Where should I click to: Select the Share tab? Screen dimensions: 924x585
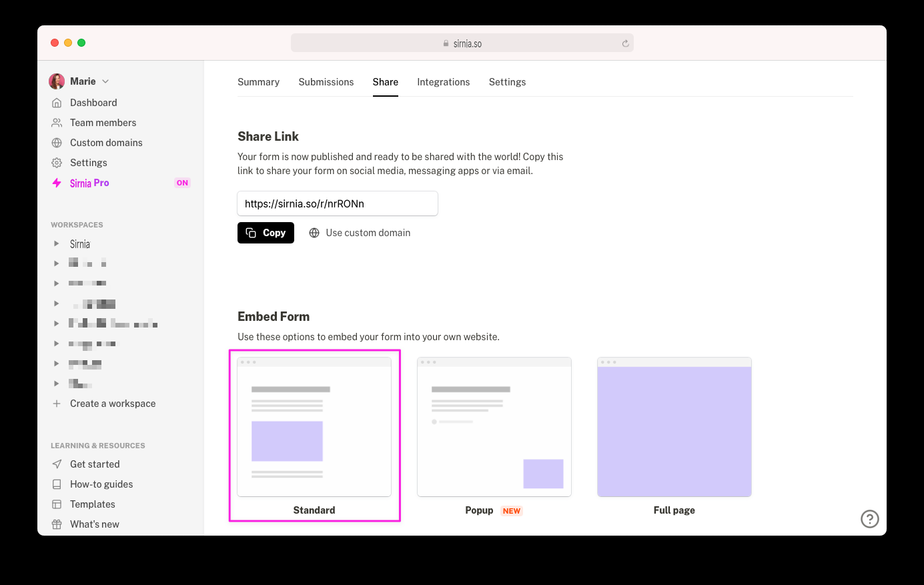coord(386,82)
